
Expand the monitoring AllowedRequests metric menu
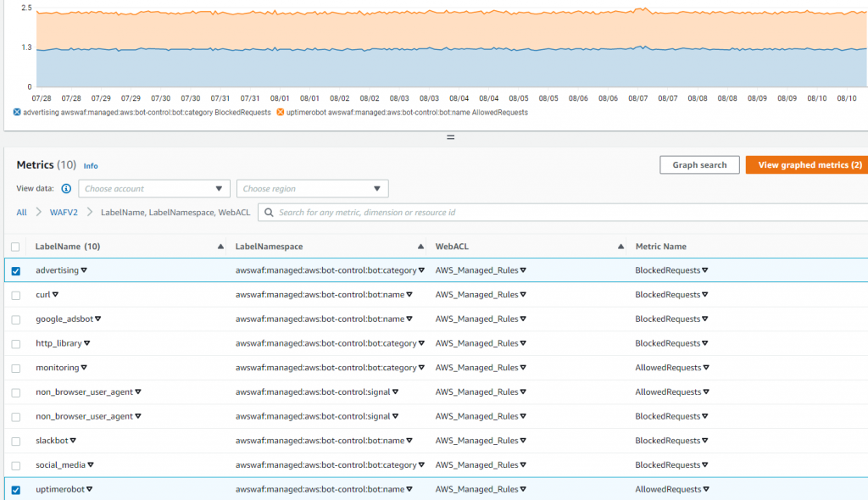click(706, 368)
